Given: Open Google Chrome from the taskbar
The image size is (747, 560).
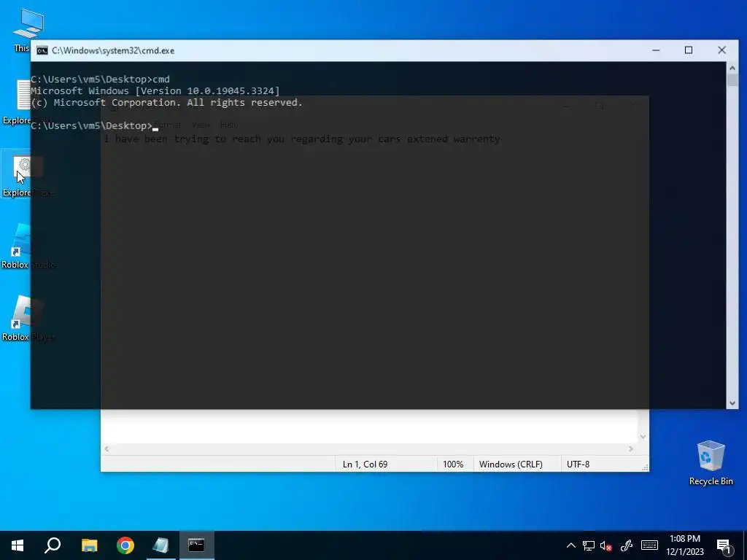Looking at the screenshot, I should (x=125, y=545).
